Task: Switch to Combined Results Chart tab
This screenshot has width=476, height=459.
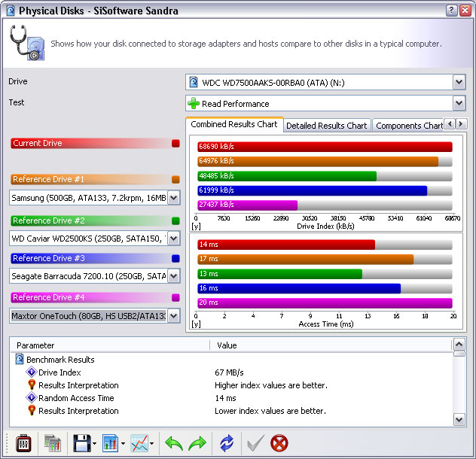Action: point(234,124)
